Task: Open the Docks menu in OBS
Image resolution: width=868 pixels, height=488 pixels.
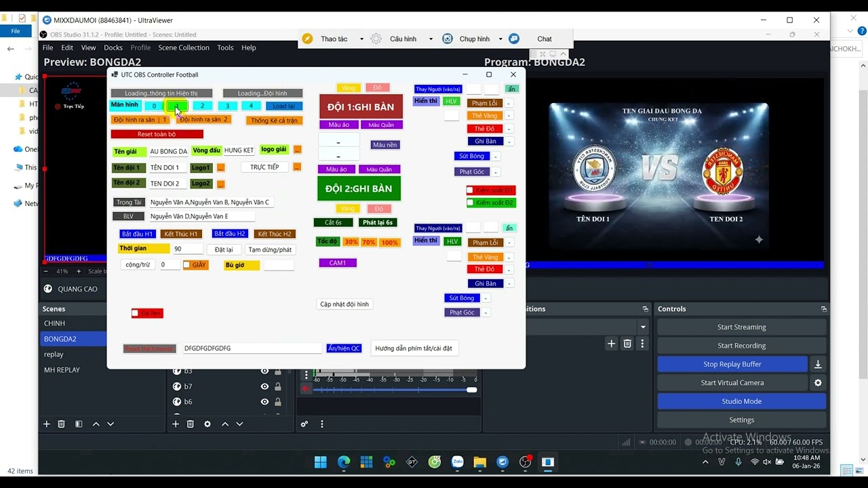Action: click(113, 47)
